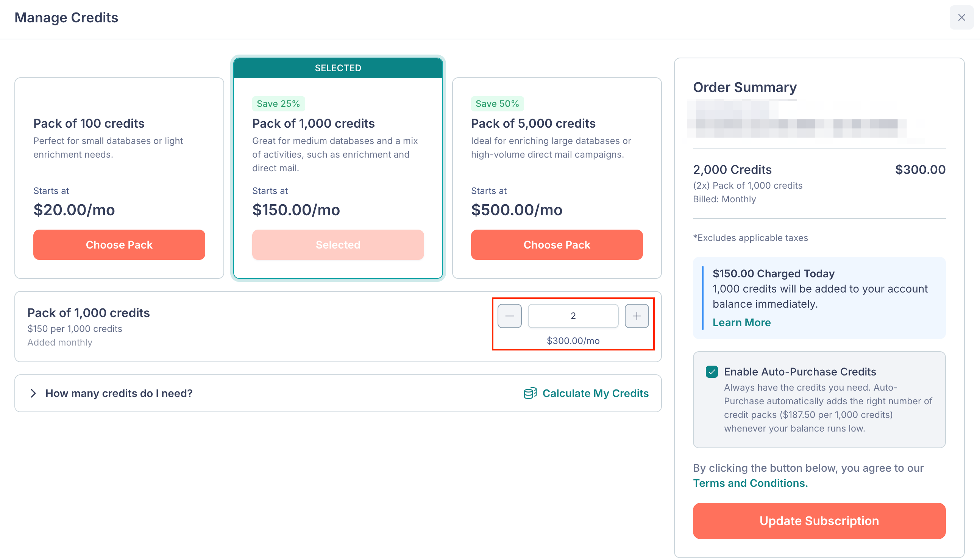The image size is (980, 560).
Task: Click Update Subscription button
Action: pyautogui.click(x=819, y=521)
